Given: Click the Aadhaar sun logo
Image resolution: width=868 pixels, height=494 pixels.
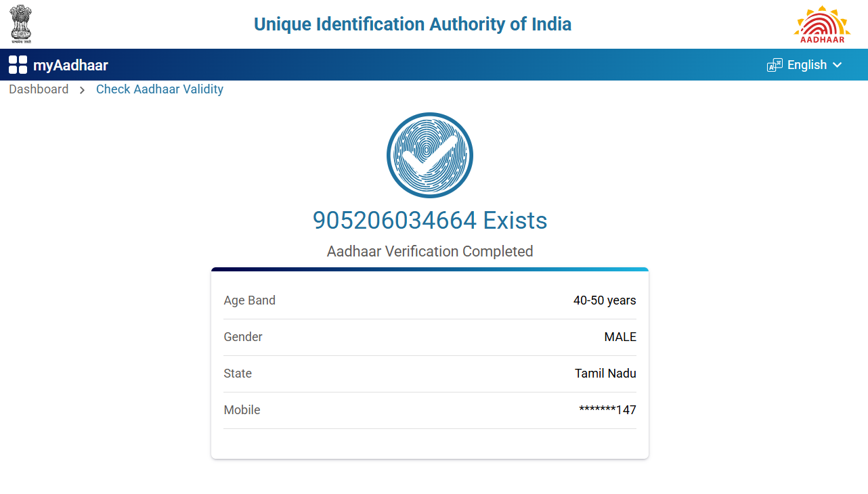Looking at the screenshot, I should [x=822, y=24].
